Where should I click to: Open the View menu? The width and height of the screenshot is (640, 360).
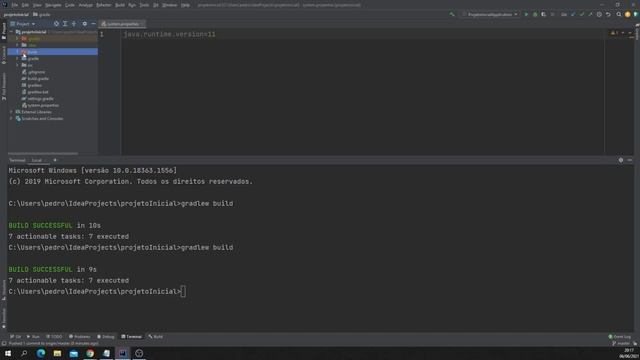point(37,5)
